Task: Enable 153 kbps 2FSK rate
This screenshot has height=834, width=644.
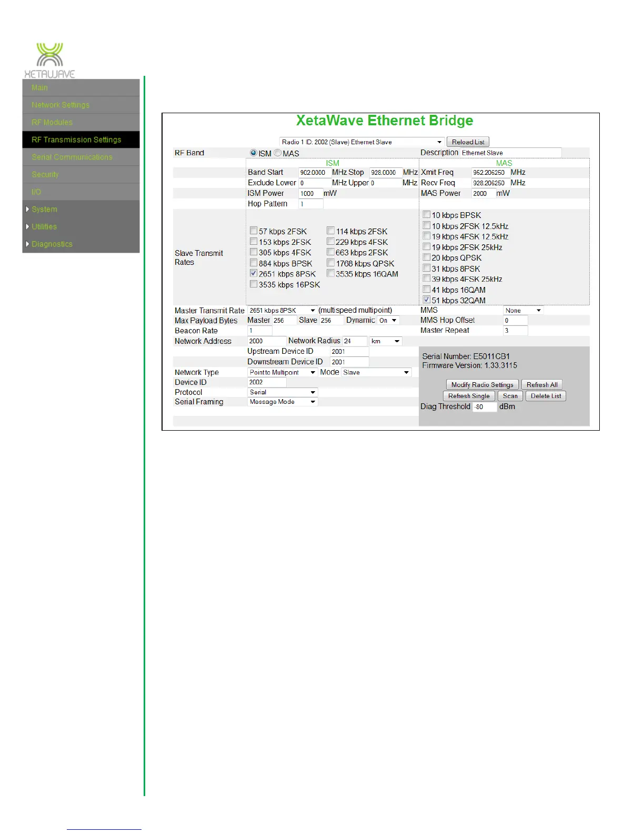Action: point(254,241)
